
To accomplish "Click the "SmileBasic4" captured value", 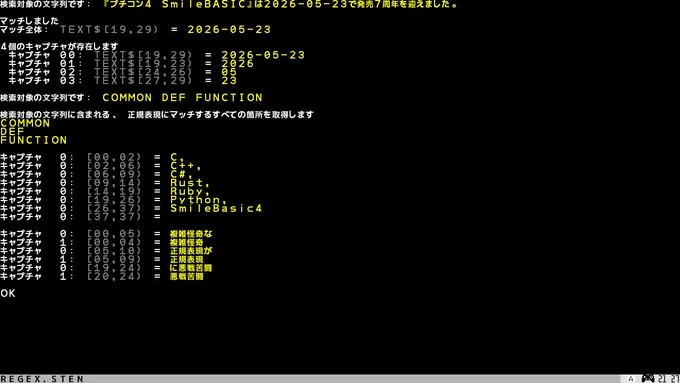I will pyautogui.click(x=216, y=208).
